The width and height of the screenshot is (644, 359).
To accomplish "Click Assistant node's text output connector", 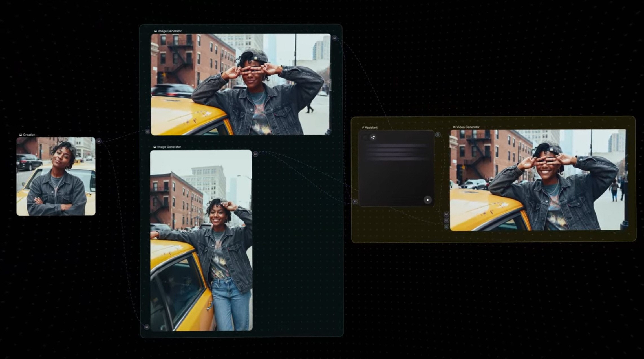I will click(438, 135).
